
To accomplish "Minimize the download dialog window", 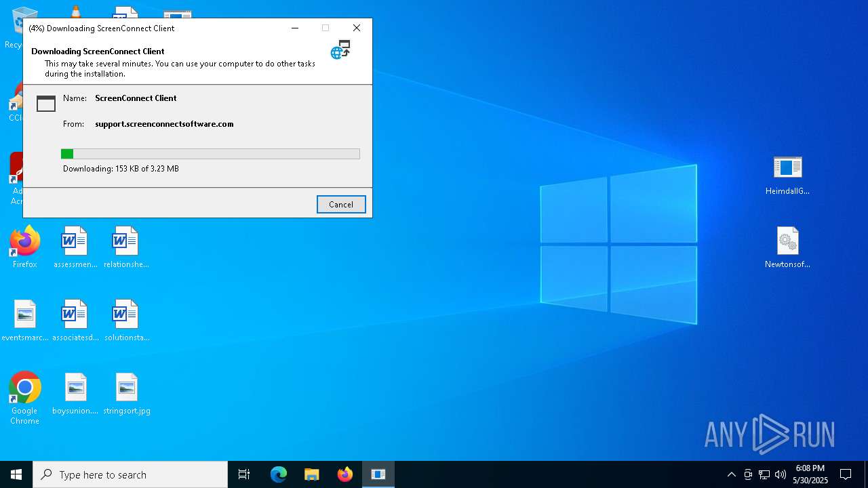I will (x=295, y=28).
